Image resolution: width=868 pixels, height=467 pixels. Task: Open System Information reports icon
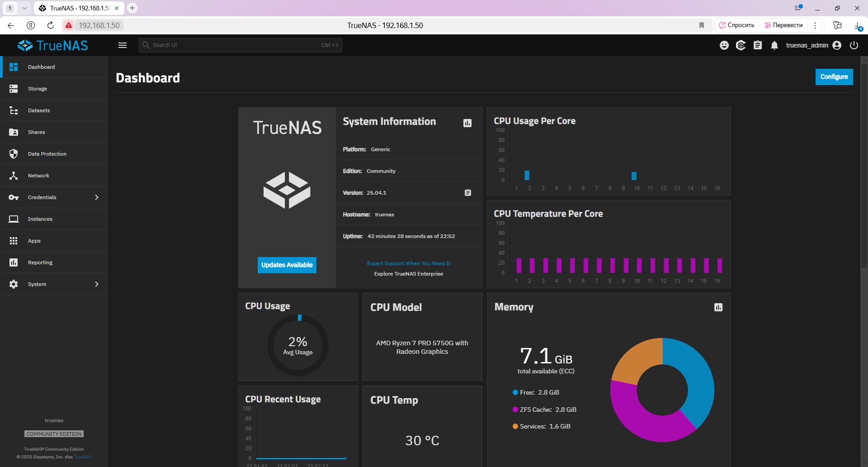pos(467,123)
